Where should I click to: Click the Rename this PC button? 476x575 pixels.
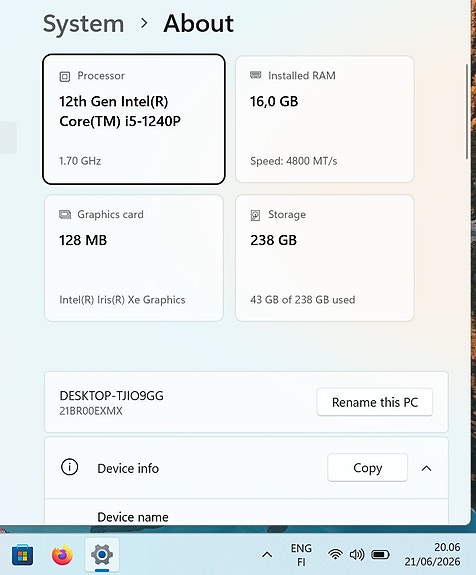[x=374, y=402]
